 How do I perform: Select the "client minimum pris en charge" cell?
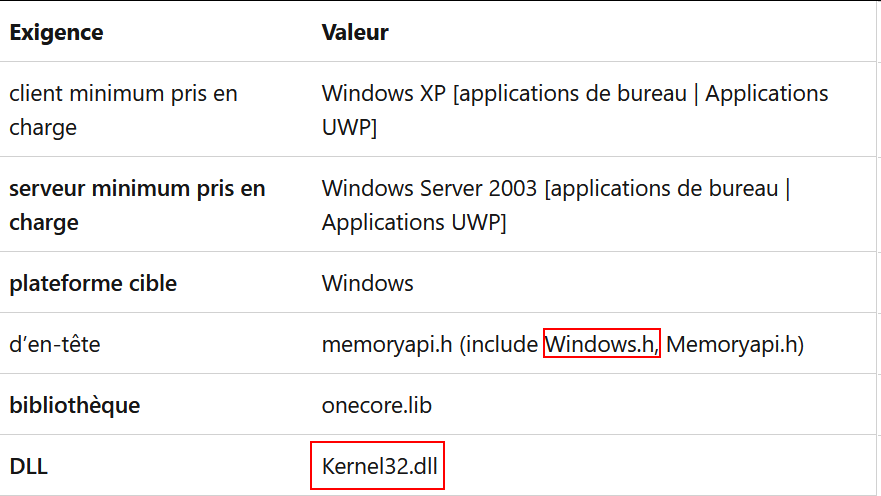123,110
